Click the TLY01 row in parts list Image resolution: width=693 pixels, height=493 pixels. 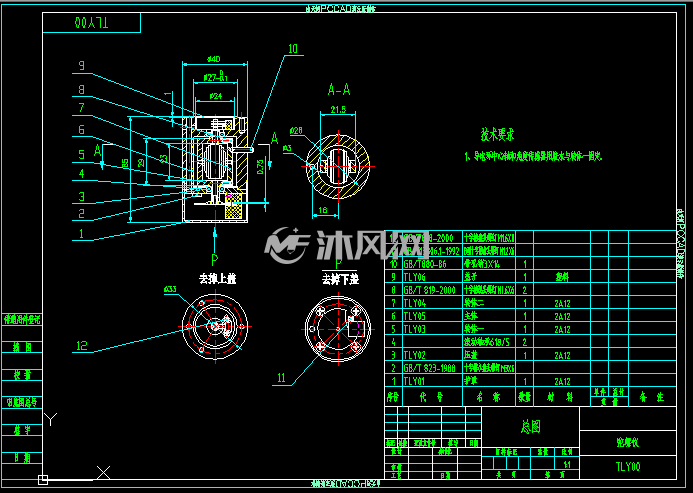click(530, 381)
